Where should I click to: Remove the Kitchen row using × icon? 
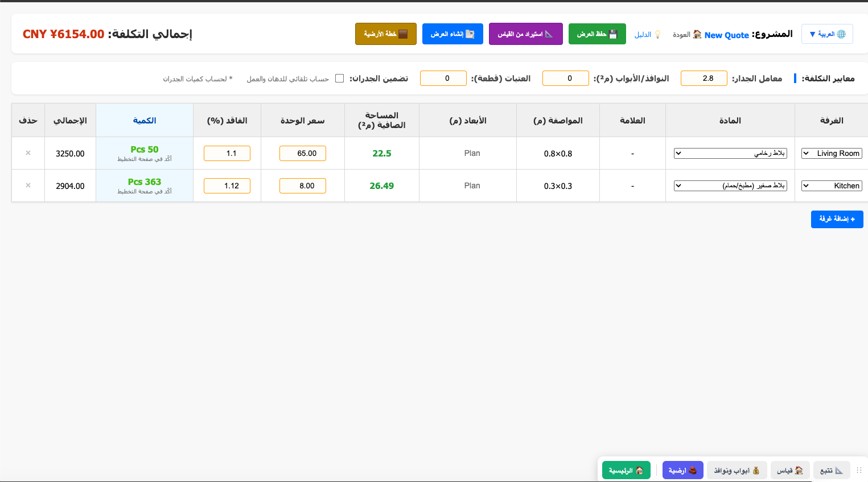tap(28, 186)
